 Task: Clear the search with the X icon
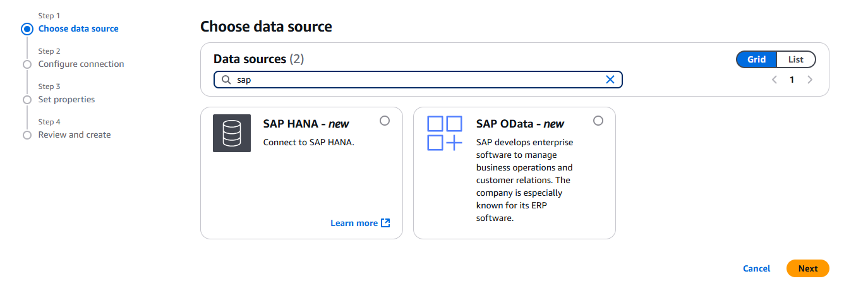tap(610, 80)
